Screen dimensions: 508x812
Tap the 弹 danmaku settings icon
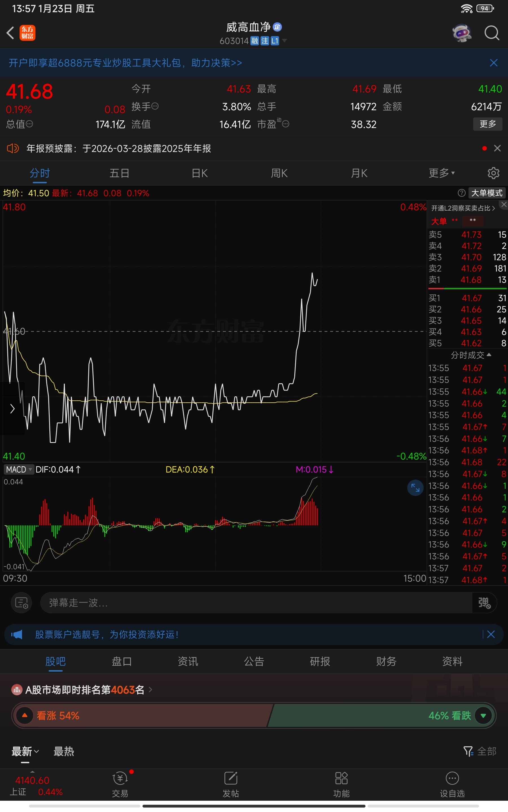[x=484, y=603]
